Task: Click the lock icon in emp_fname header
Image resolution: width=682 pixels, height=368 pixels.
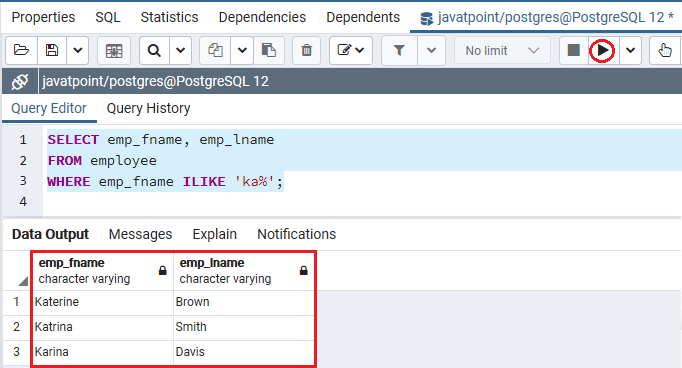Action: 163,271
